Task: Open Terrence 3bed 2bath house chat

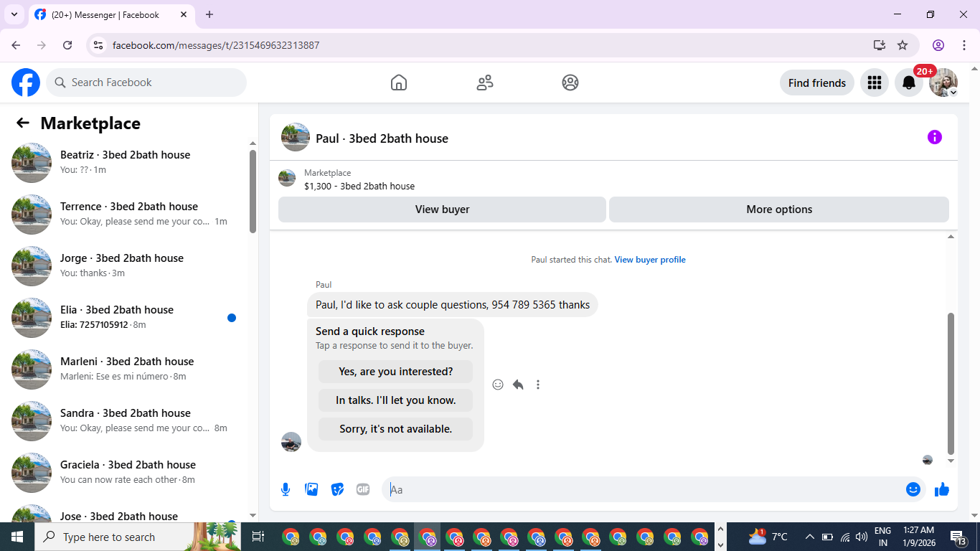Action: click(126, 215)
